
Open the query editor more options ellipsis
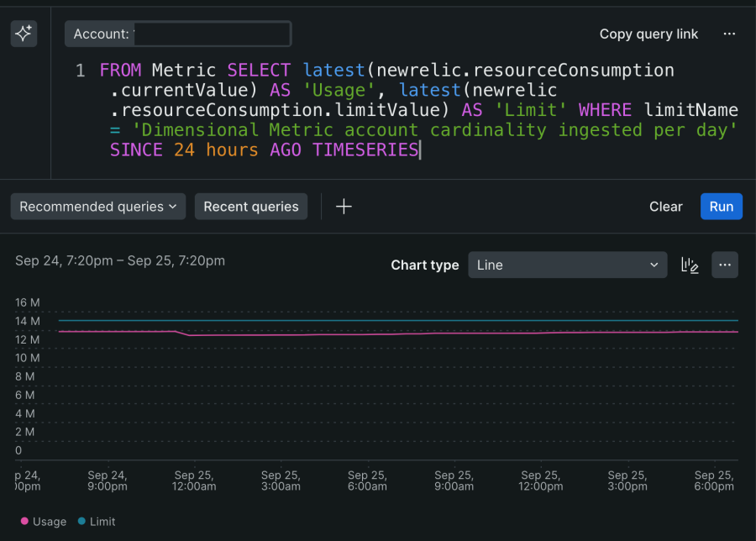click(x=728, y=34)
